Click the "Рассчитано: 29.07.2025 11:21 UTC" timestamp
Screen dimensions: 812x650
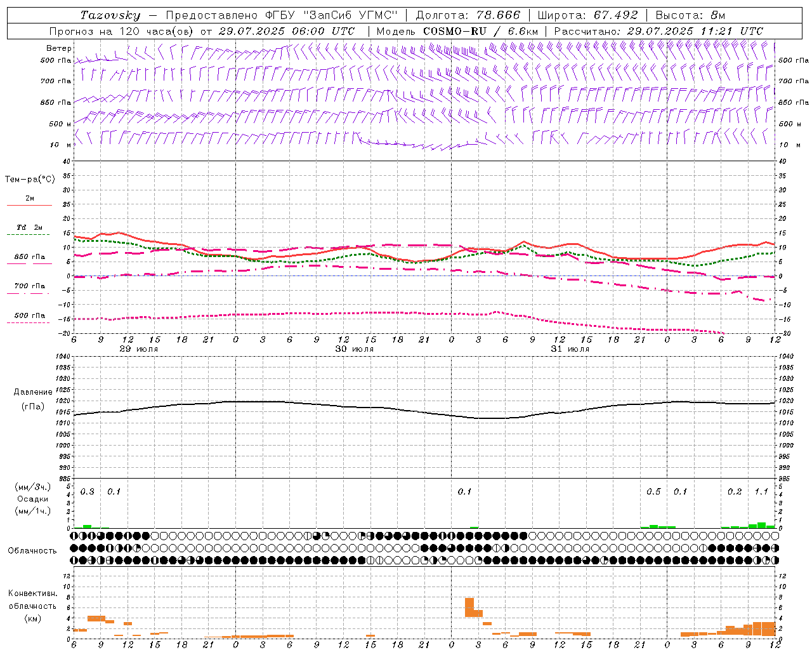click(658, 31)
